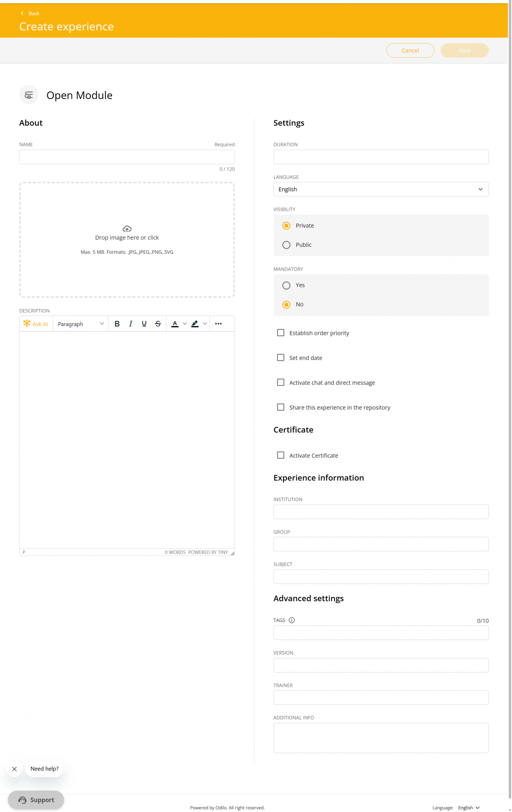Click the Tags info icon
This screenshot has width=512, height=812.
pyautogui.click(x=292, y=620)
